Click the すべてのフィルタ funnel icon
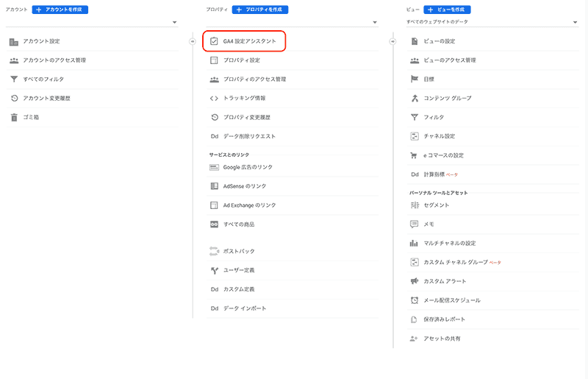The image size is (588, 379). (x=14, y=79)
